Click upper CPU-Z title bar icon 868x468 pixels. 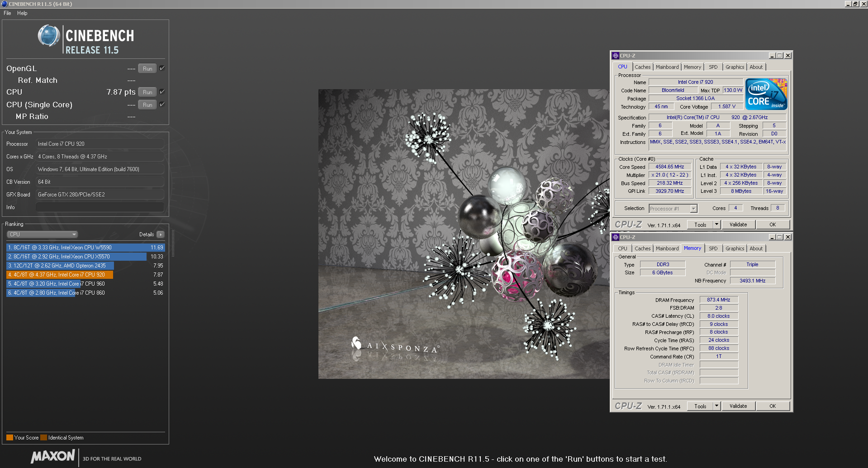tap(615, 56)
